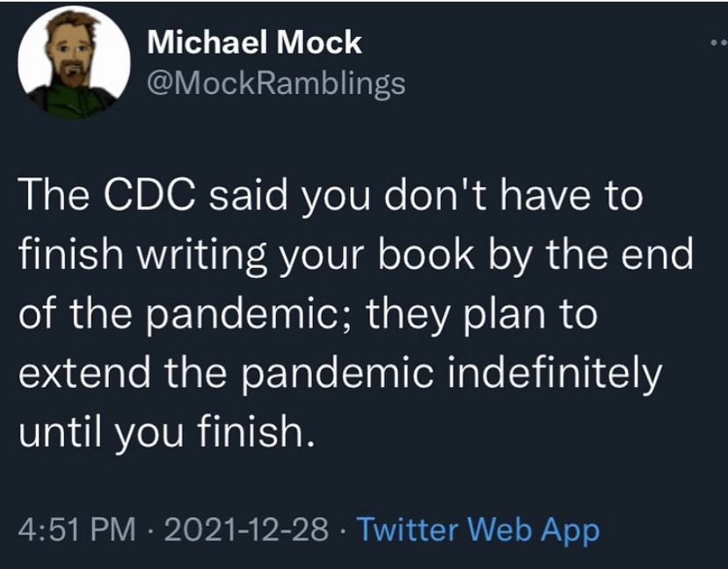
Task: Click the word "end" in the tweet
Action: coord(662,256)
